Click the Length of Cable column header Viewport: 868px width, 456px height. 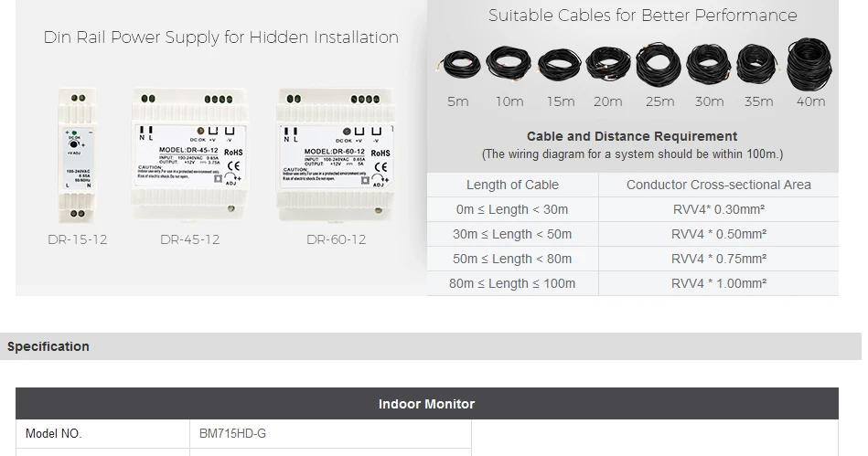512,185
